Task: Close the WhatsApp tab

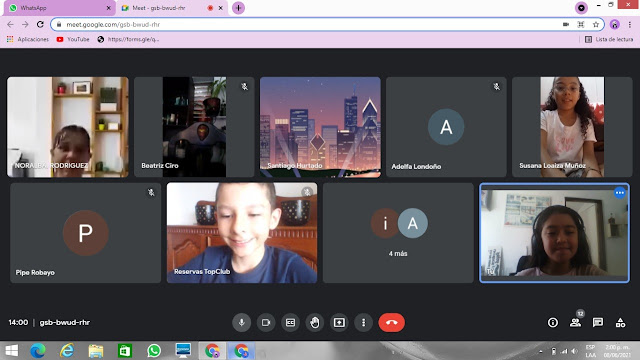Action: coord(109,8)
